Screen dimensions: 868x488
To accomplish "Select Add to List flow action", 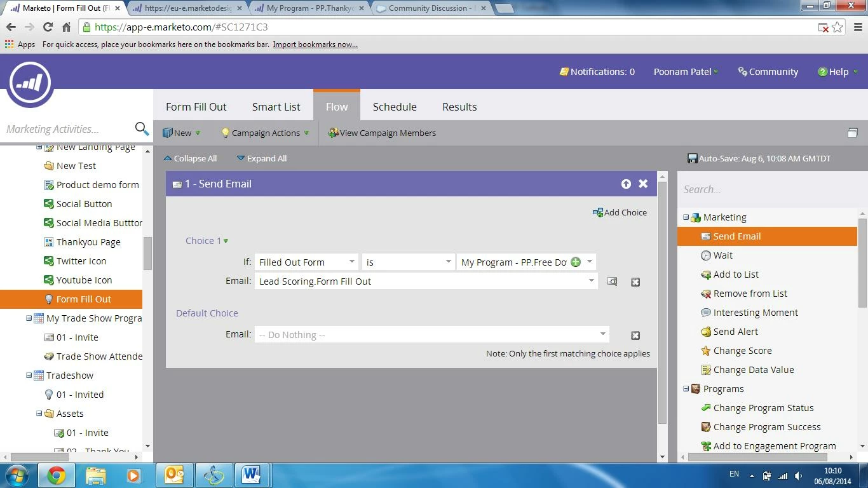I will pyautogui.click(x=729, y=274).
